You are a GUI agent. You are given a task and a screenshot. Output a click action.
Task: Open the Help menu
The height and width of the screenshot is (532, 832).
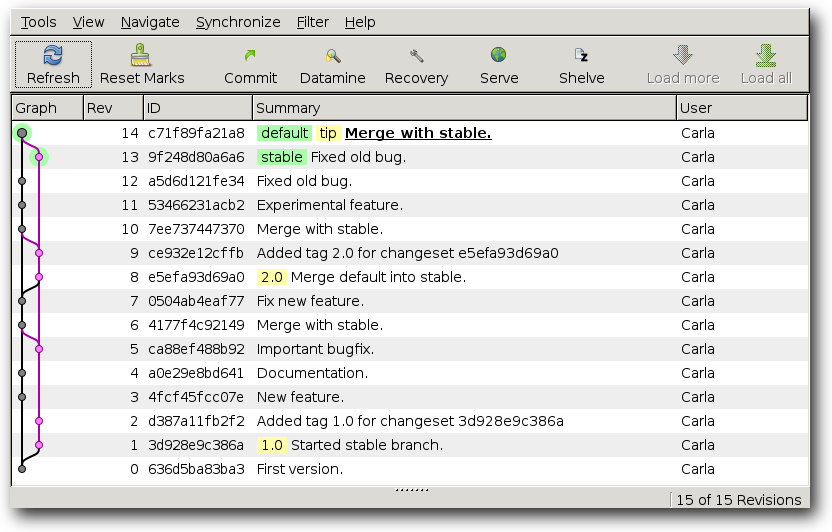point(360,22)
